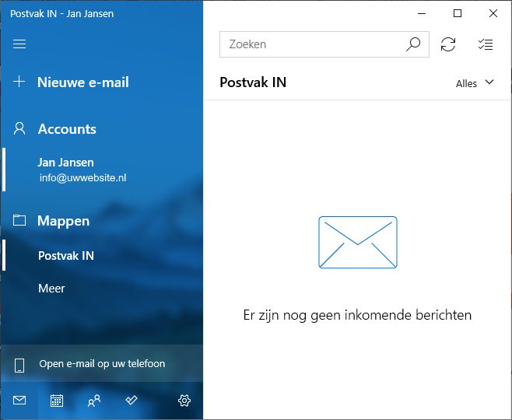Screen dimensions: 512x420
Task: Click the magnifier search icon
Action: point(413,44)
